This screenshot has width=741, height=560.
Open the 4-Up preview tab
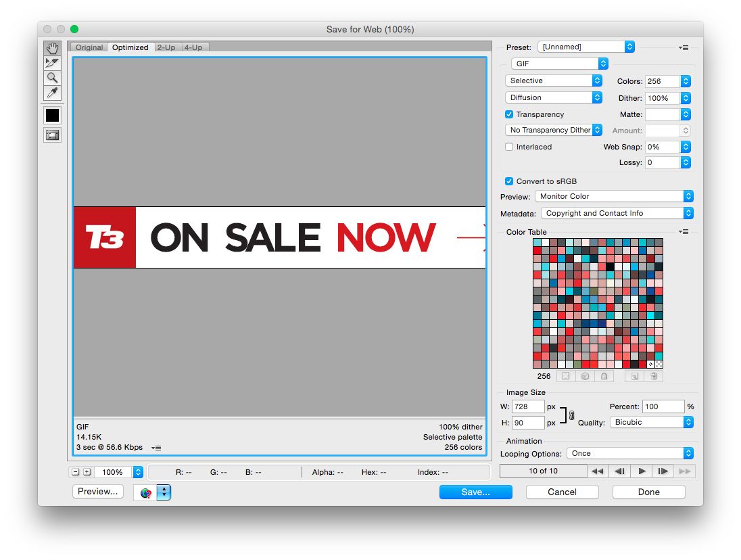194,47
